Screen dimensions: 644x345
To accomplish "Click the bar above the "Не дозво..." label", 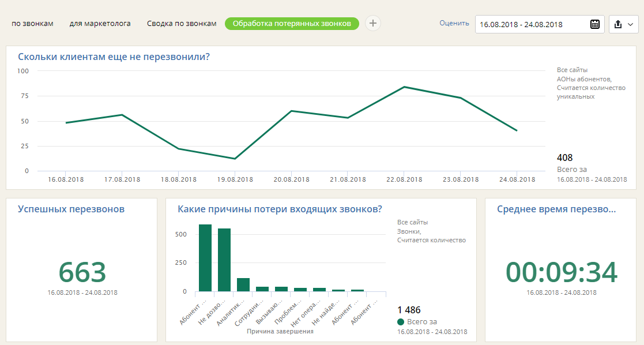I will 224,260.
